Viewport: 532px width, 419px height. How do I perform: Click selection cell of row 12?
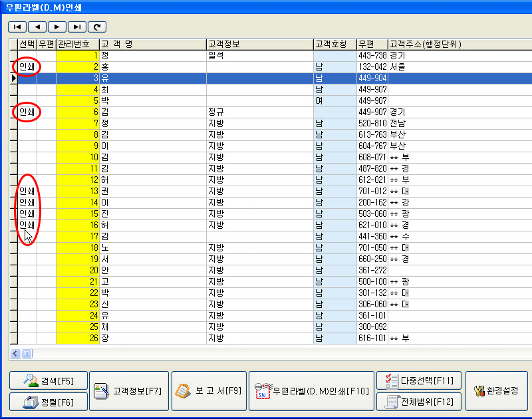[27, 180]
